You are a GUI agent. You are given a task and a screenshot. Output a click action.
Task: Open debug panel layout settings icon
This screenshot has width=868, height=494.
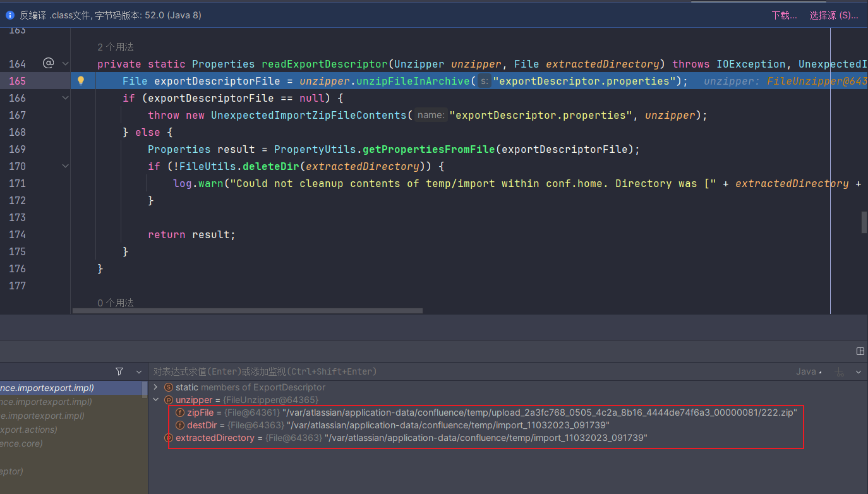click(x=860, y=351)
